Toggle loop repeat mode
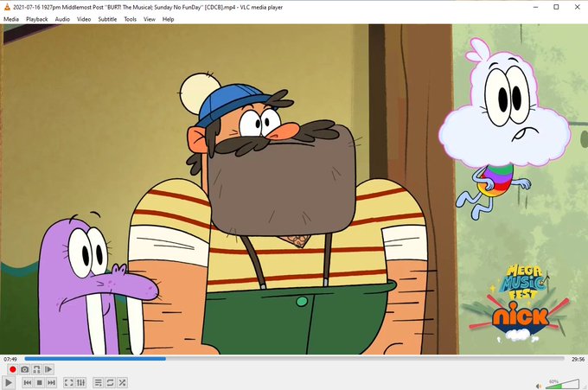 click(x=111, y=382)
